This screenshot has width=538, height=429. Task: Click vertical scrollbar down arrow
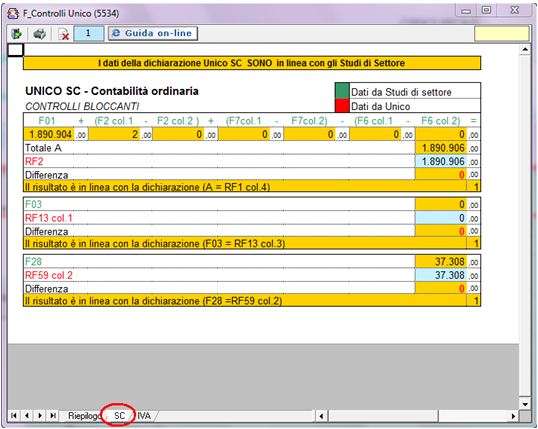click(x=525, y=404)
